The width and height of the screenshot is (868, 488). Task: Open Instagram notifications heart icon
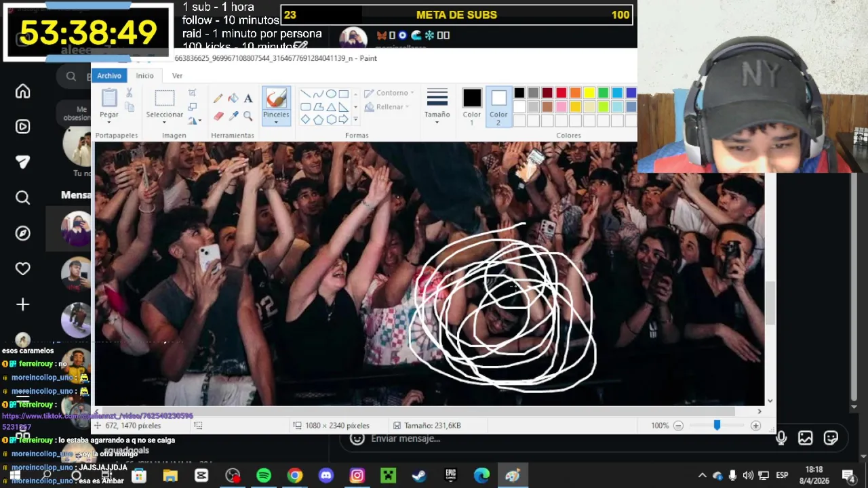[x=22, y=269]
